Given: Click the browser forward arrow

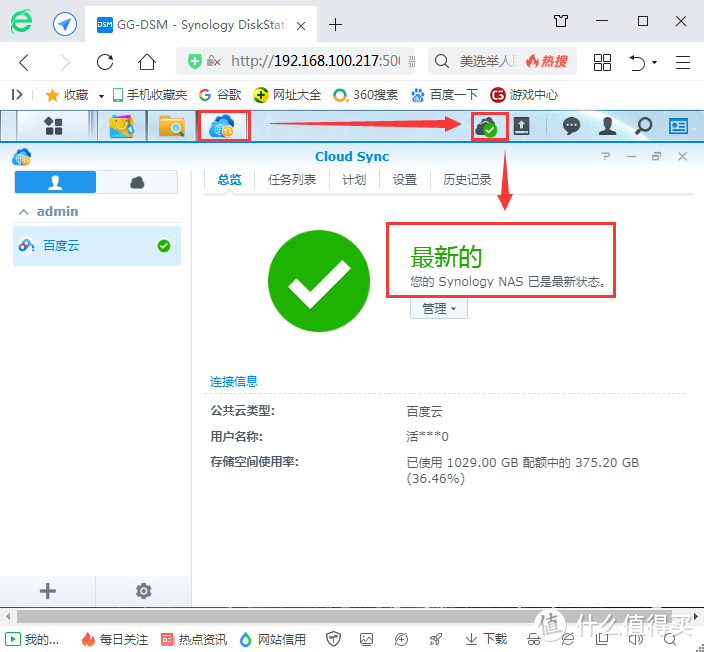Looking at the screenshot, I should coord(66,62).
